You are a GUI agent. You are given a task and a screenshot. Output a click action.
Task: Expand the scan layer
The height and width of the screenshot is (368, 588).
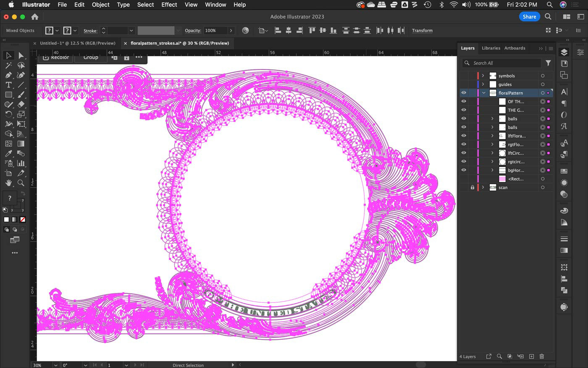[483, 187]
